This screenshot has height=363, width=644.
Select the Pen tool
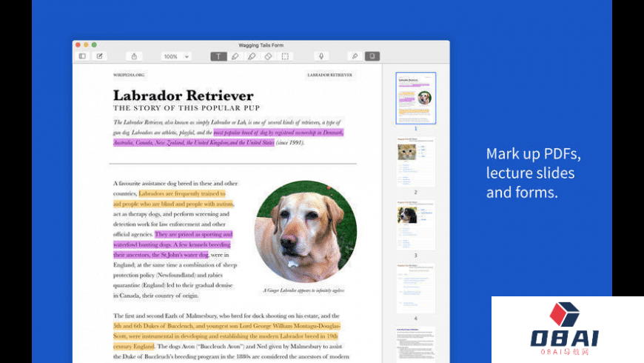[235, 56]
